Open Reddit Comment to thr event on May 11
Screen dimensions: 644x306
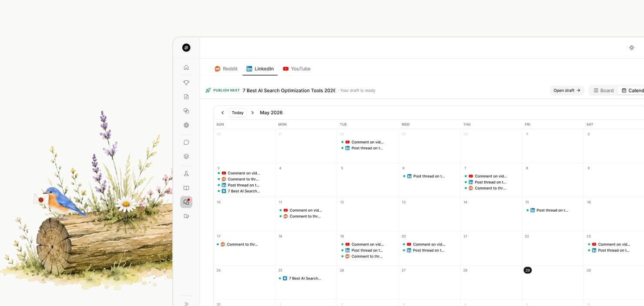click(x=300, y=216)
